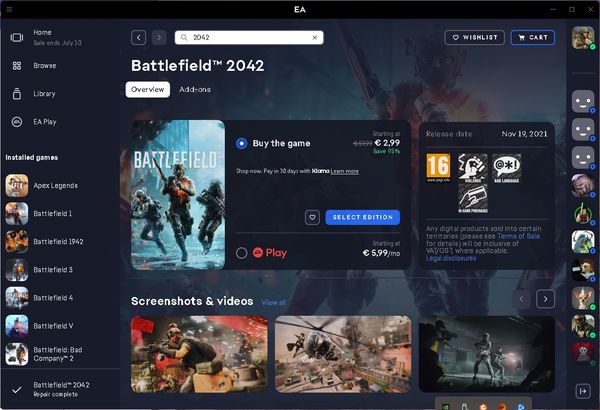Clear search text with X icon
The image size is (600, 410).
click(315, 38)
